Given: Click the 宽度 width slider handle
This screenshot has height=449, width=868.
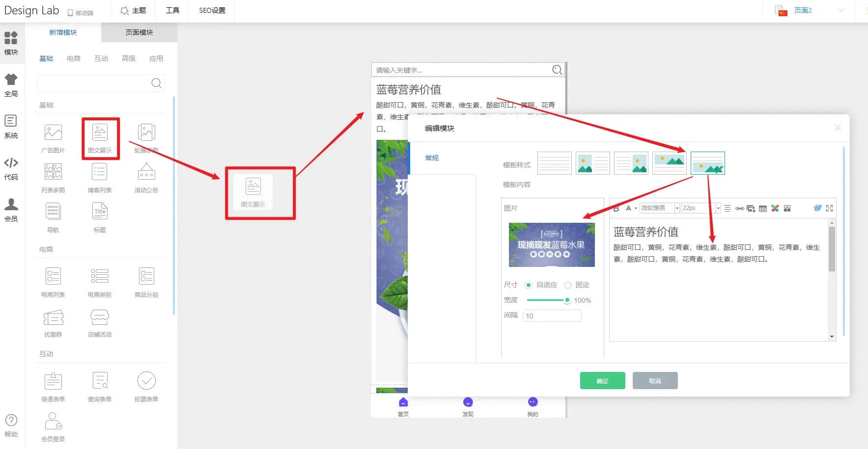Looking at the screenshot, I should pos(567,300).
